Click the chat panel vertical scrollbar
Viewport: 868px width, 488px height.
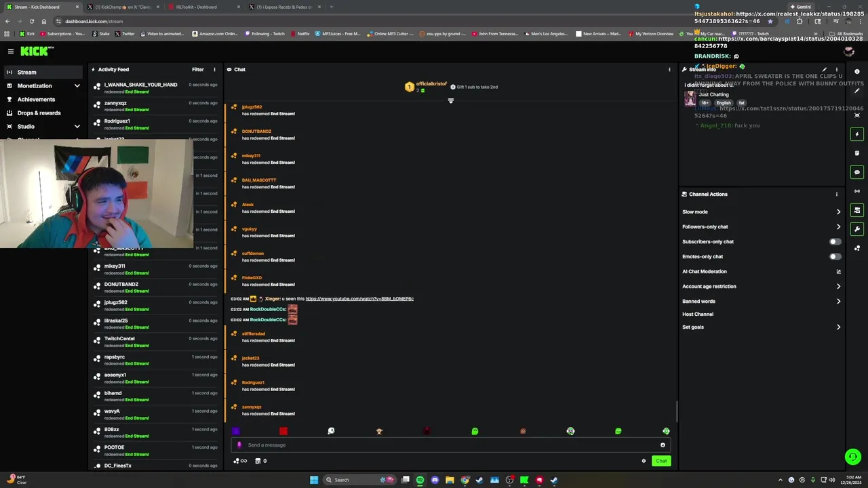[x=676, y=411]
